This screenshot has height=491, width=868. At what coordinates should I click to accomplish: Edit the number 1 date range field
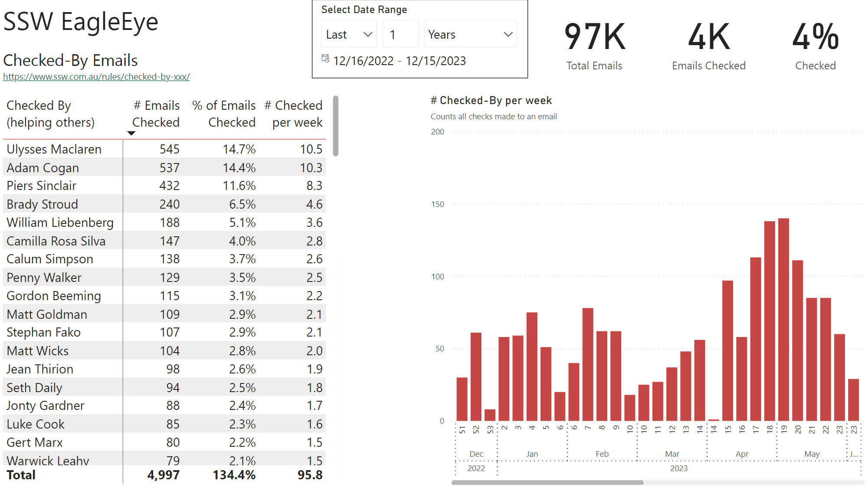pos(400,34)
